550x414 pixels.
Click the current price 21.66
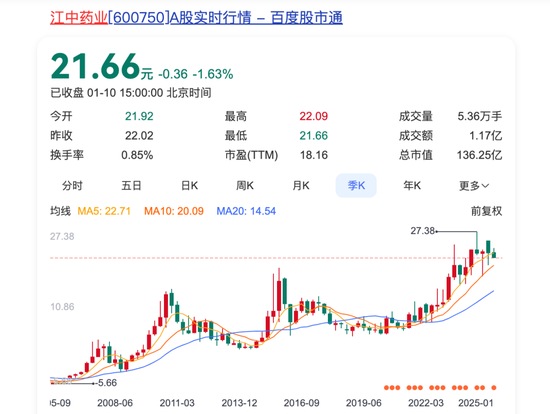pyautogui.click(x=95, y=66)
